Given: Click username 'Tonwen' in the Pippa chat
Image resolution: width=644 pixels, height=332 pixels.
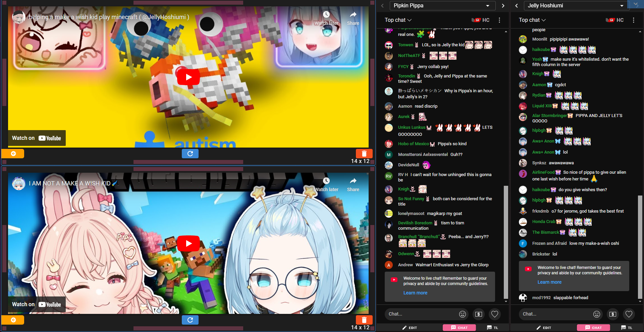Looking at the screenshot, I should tap(406, 45).
